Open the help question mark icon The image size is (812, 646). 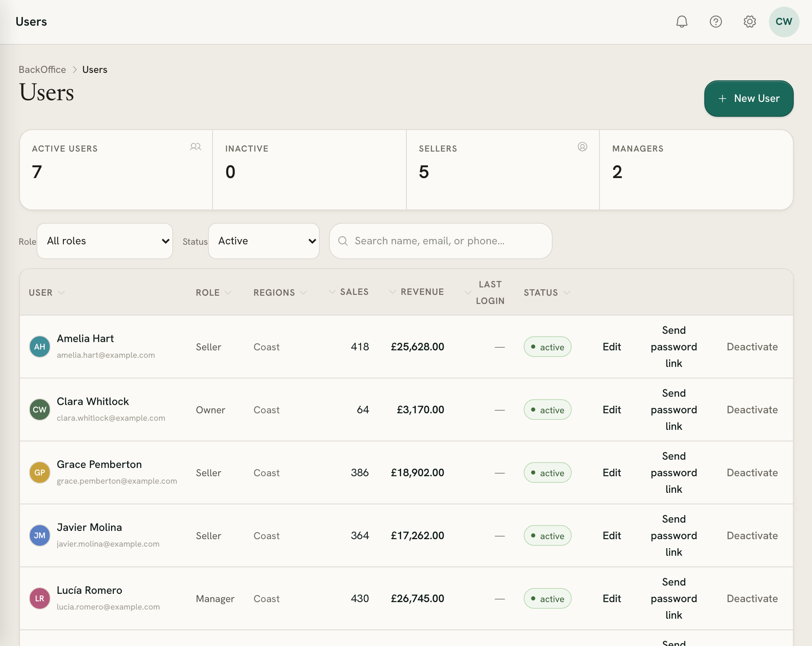(715, 22)
